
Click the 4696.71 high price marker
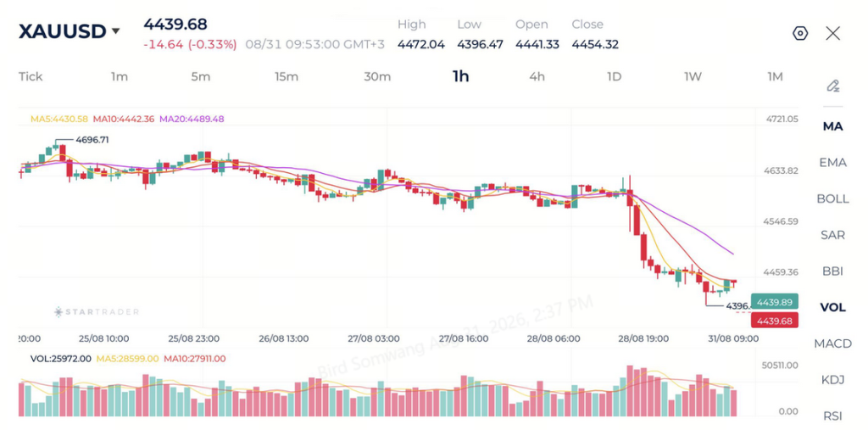(92, 140)
